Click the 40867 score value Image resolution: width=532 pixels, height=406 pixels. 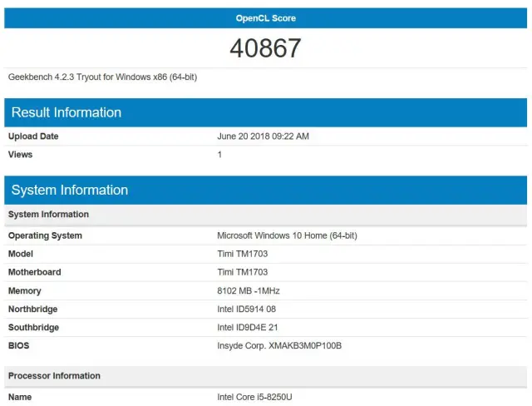265,48
